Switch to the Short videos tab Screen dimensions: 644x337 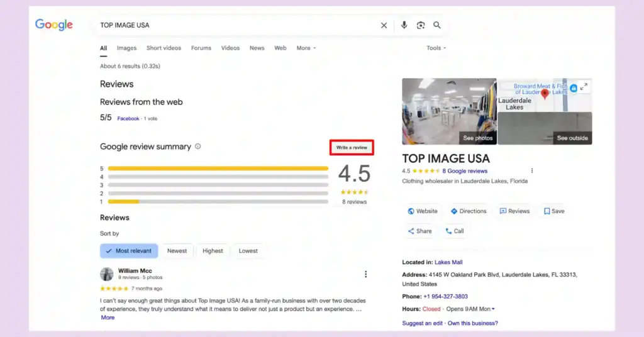tap(164, 48)
